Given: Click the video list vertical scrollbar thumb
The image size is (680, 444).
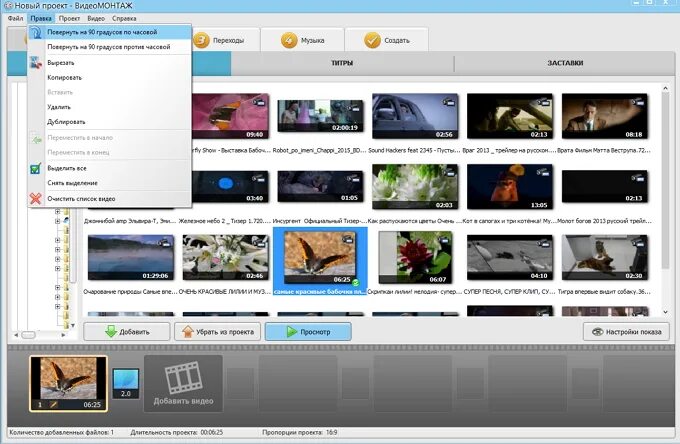Looking at the screenshot, I should 665,182.
